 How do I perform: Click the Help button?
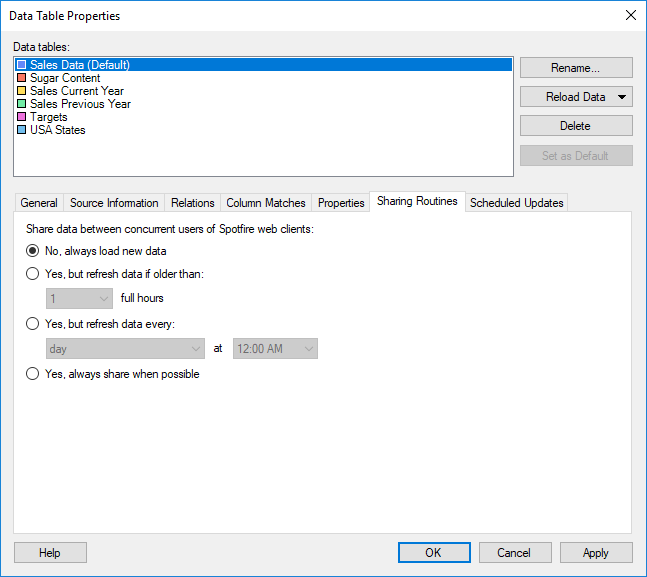point(50,553)
